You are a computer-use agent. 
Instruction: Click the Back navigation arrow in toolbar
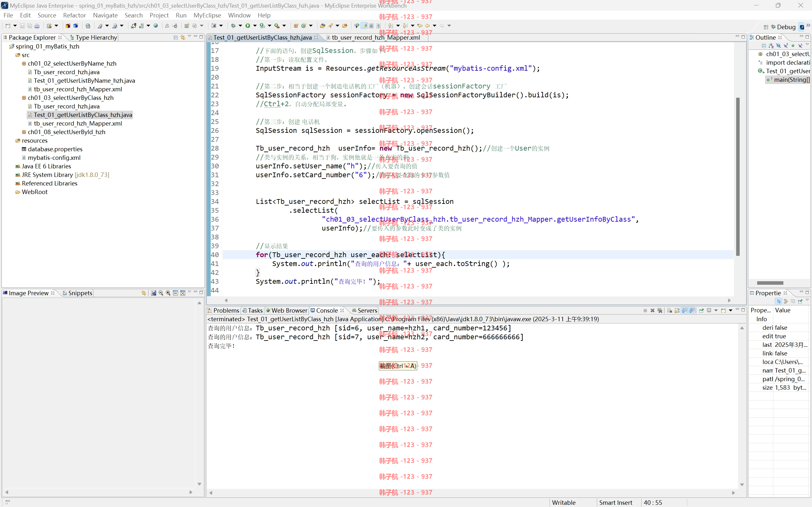[427, 26]
